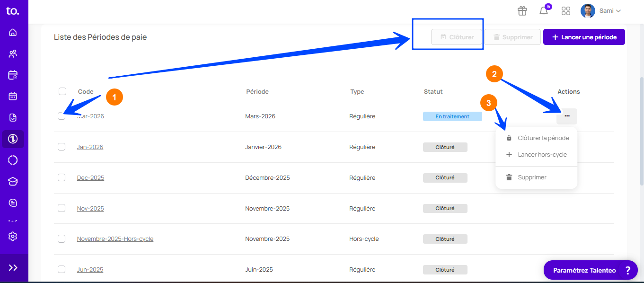This screenshot has width=644, height=283.
Task: Toggle the select-all checkbox in table header
Action: (62, 91)
